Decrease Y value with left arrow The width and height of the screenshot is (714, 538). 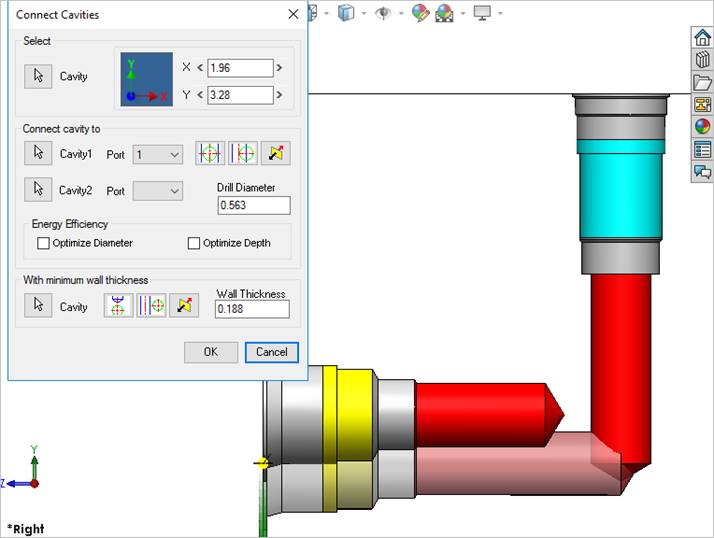coord(200,95)
